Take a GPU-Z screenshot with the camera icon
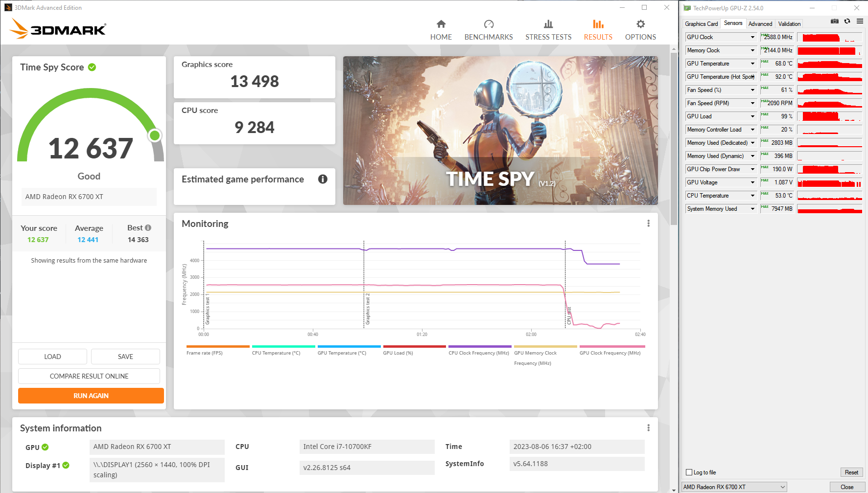The width and height of the screenshot is (868, 493). 835,21
